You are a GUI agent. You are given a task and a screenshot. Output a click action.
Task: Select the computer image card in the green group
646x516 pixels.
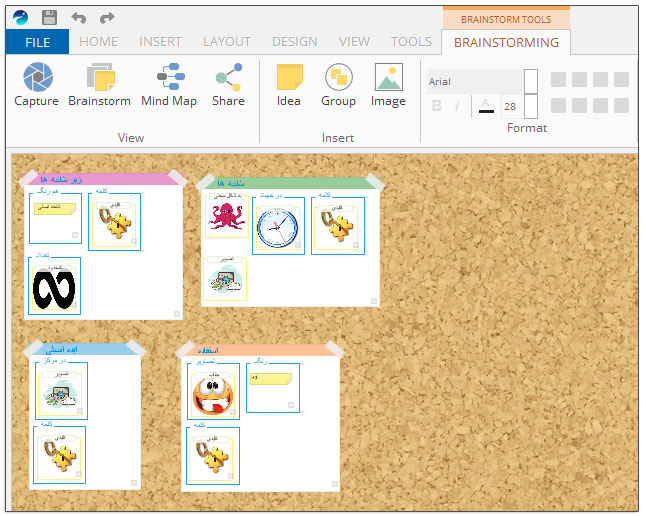tap(225, 279)
